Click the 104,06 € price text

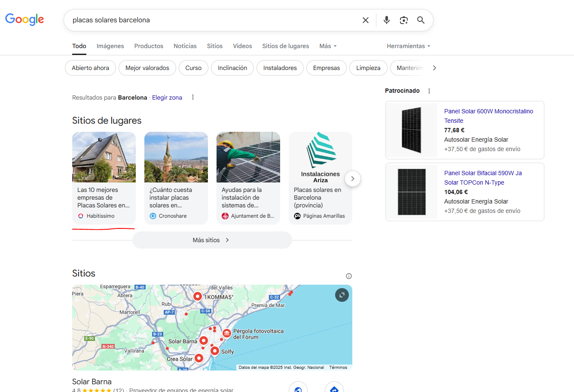(x=456, y=192)
